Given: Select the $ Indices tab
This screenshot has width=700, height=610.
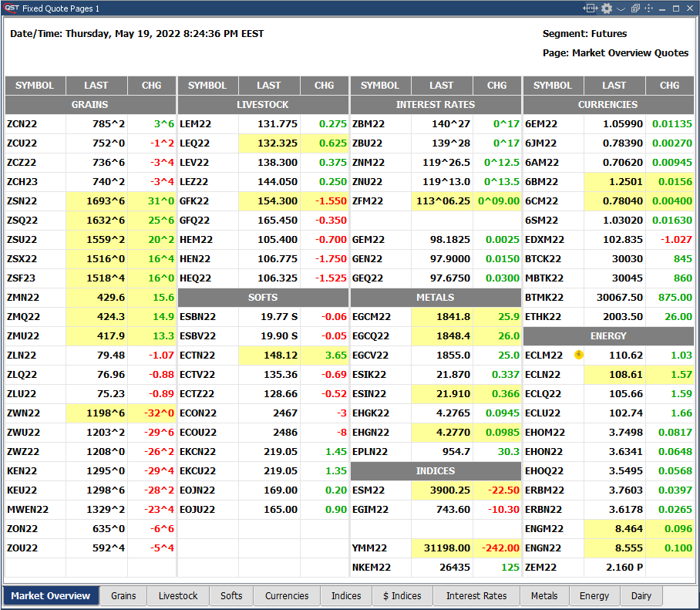Looking at the screenshot, I should pyautogui.click(x=402, y=596).
